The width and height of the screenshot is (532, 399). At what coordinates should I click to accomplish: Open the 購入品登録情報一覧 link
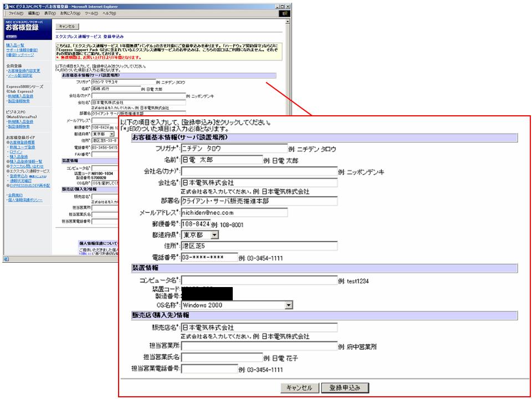26,161
